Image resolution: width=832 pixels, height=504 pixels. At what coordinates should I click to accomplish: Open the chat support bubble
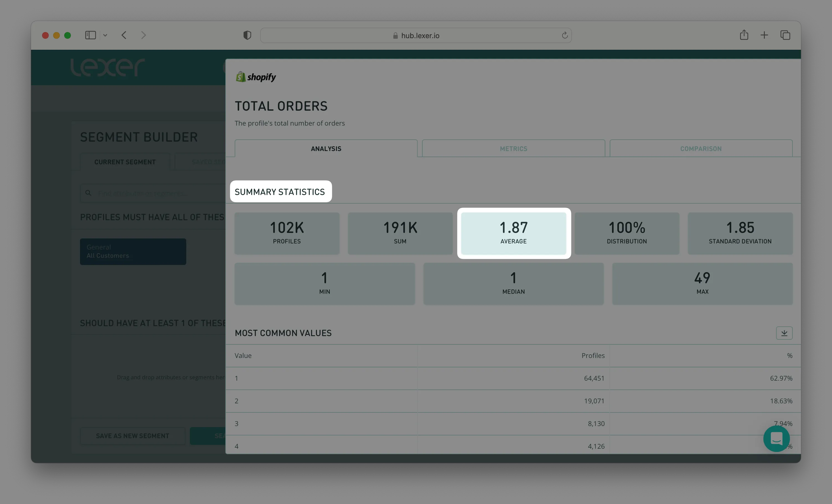coord(776,438)
